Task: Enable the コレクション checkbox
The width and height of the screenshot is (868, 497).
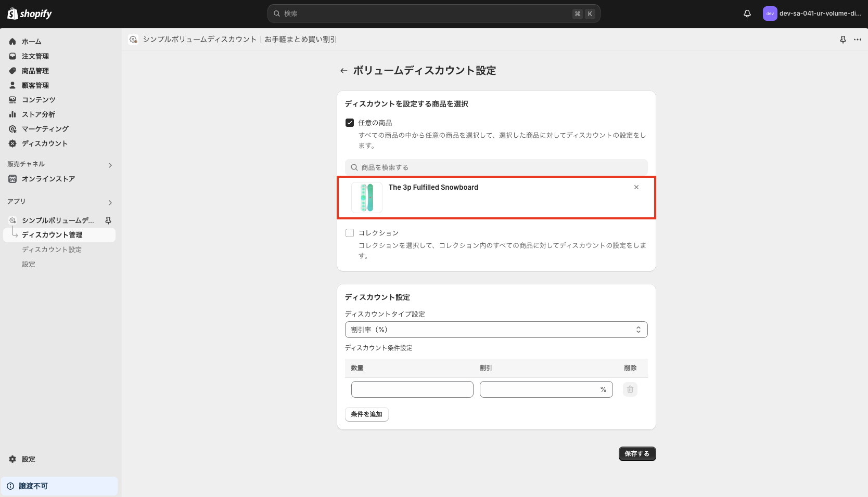Action: [x=349, y=232]
